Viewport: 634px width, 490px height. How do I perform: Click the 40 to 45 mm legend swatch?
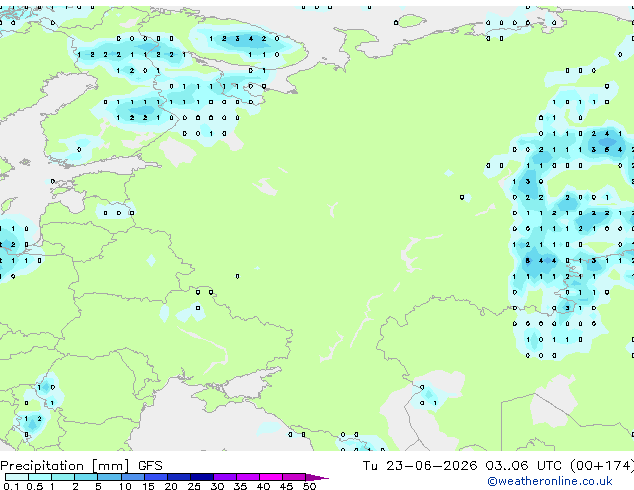pos(271,477)
